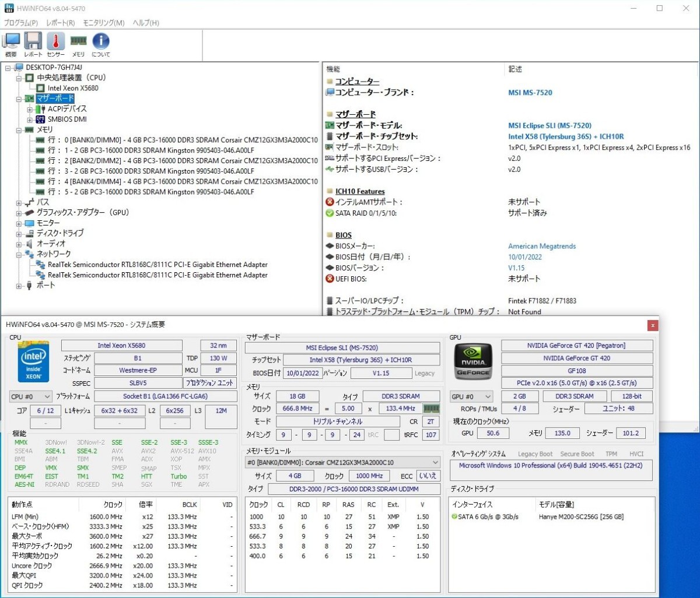This screenshot has height=598, width=700.
Task: Open the memory module #0 [BANK0/DIMM0] dropdown
Action: point(343,462)
